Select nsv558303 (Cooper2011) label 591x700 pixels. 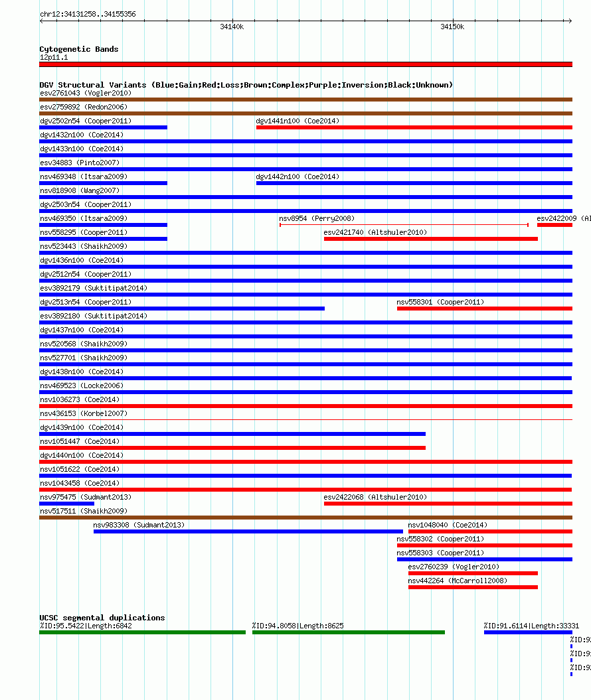[440, 553]
